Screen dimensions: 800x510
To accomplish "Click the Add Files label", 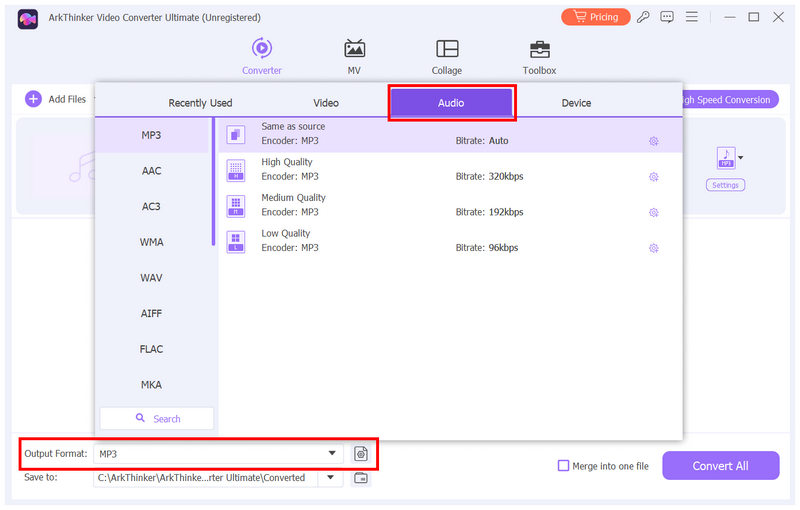I will pyautogui.click(x=67, y=99).
